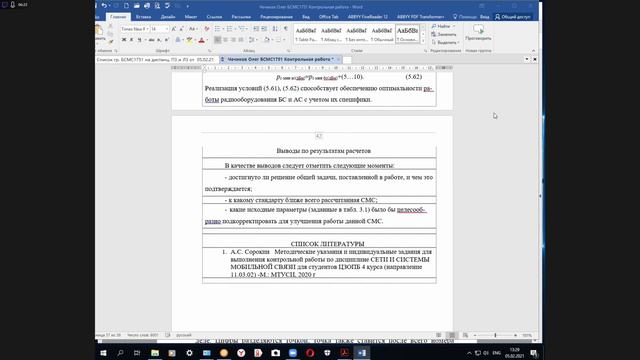
Task: Open the Windows Start menu
Action: pos(103,353)
